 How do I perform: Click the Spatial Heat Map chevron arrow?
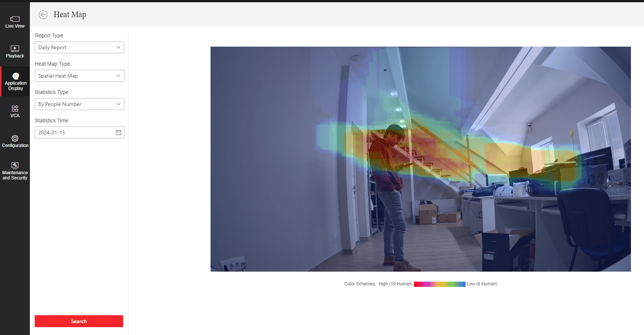(118, 76)
